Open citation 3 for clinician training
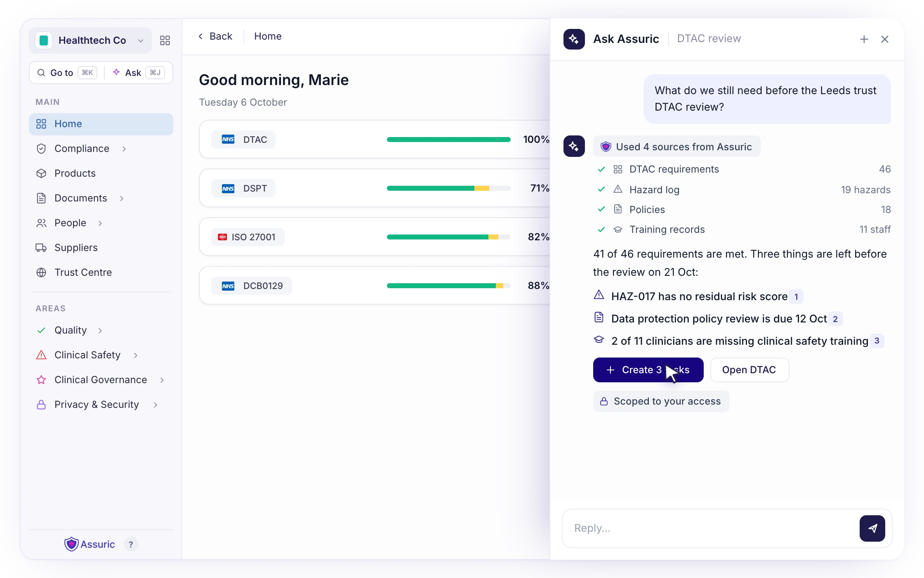Image resolution: width=924 pixels, height=578 pixels. pyautogui.click(x=877, y=341)
